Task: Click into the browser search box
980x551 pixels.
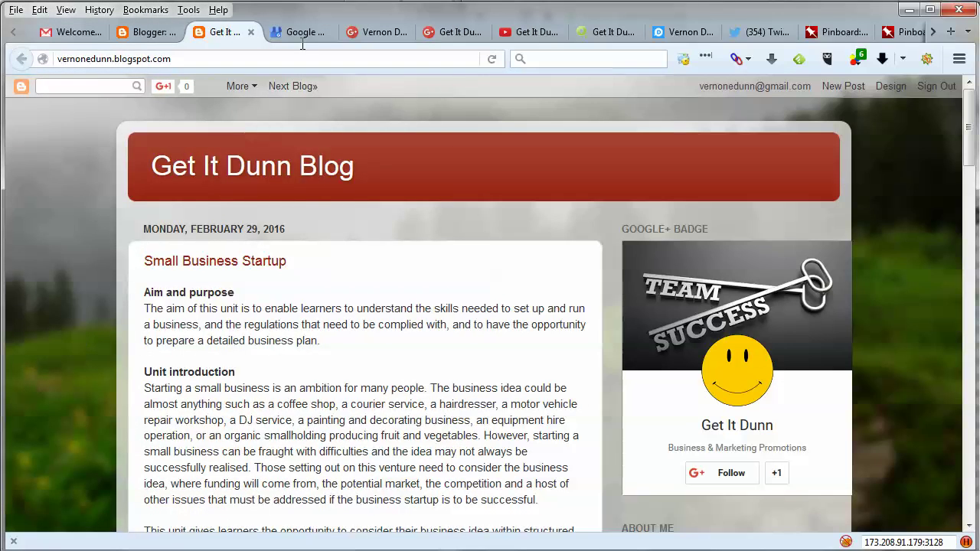Action: pyautogui.click(x=589, y=59)
